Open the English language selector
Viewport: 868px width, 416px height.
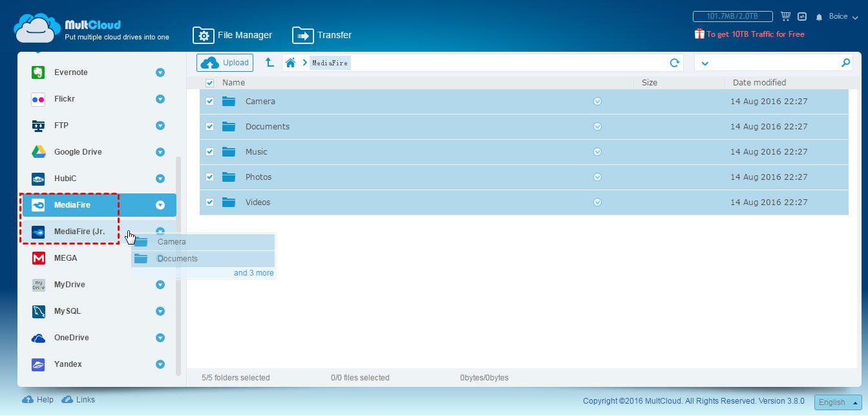838,402
